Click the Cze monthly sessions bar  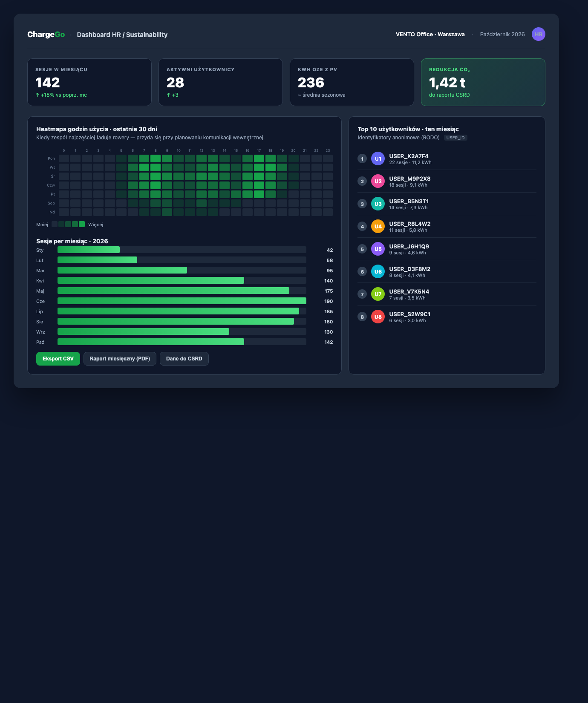[182, 301]
